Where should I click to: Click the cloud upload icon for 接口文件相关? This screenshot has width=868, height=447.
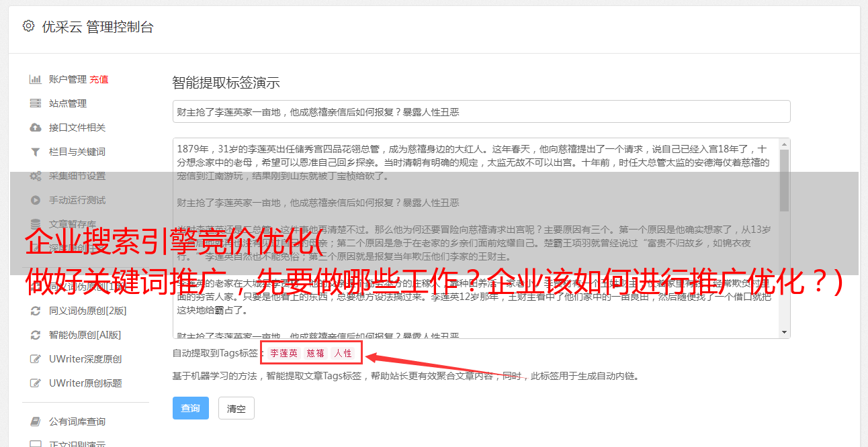35,128
